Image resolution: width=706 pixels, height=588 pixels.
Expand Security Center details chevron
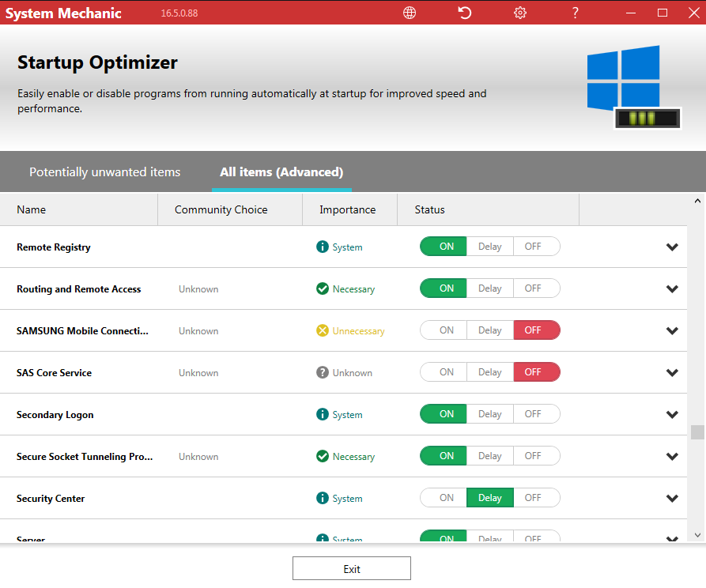coord(672,498)
